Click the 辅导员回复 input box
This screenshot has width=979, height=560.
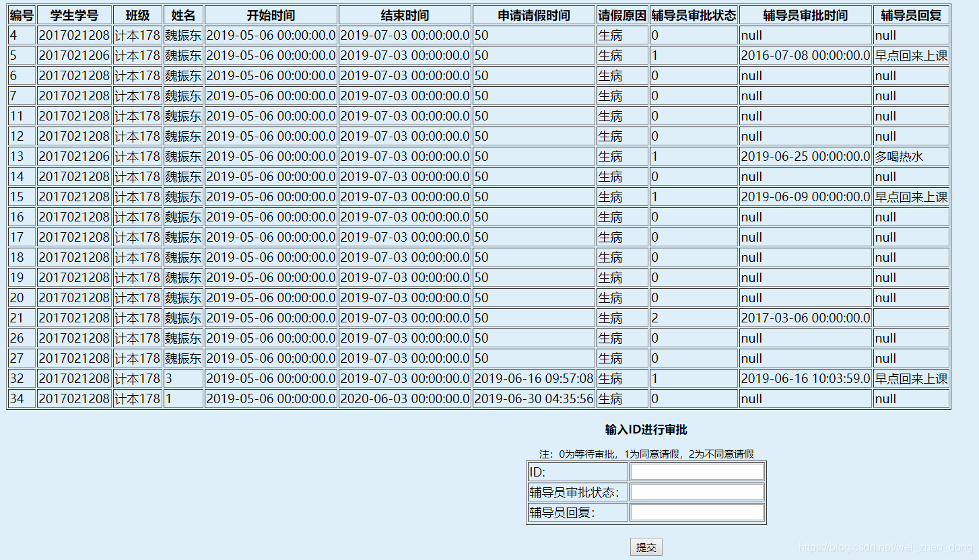(697, 512)
